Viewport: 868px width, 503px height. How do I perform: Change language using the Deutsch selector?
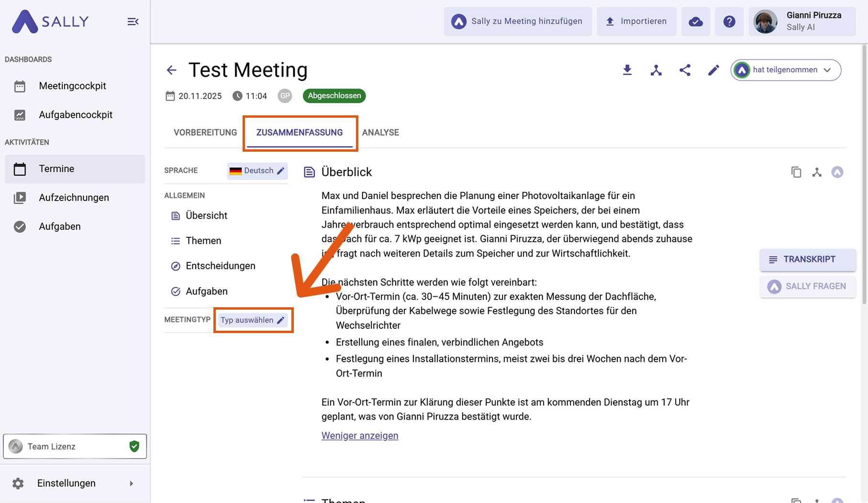coord(257,171)
